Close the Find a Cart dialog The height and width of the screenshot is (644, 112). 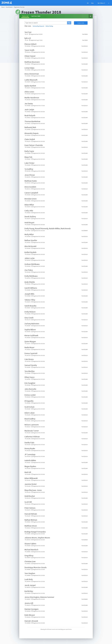[90, 16]
